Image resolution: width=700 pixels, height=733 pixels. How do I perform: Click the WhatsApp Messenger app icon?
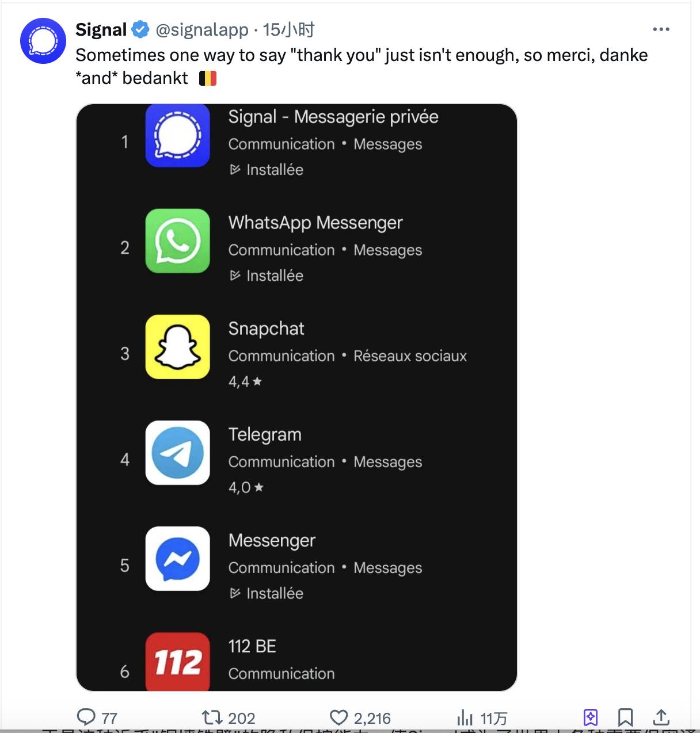coord(177,240)
